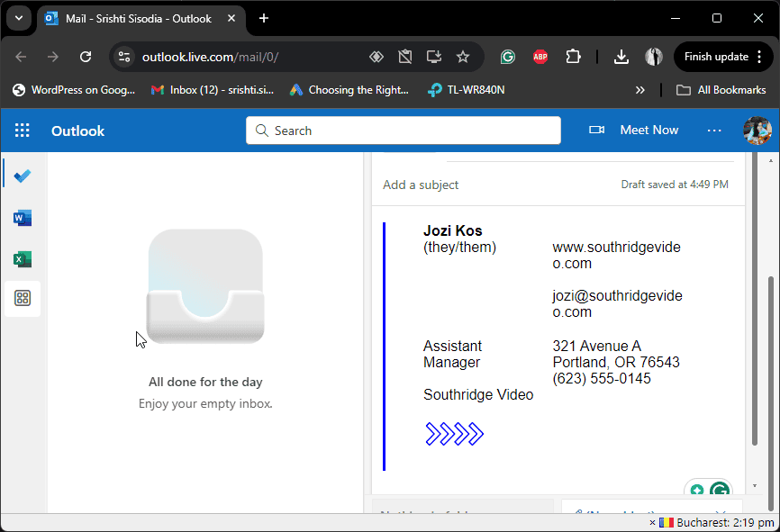The width and height of the screenshot is (780, 532).
Task: Open Microsoft To Do from the sidebar
Action: click(22, 175)
